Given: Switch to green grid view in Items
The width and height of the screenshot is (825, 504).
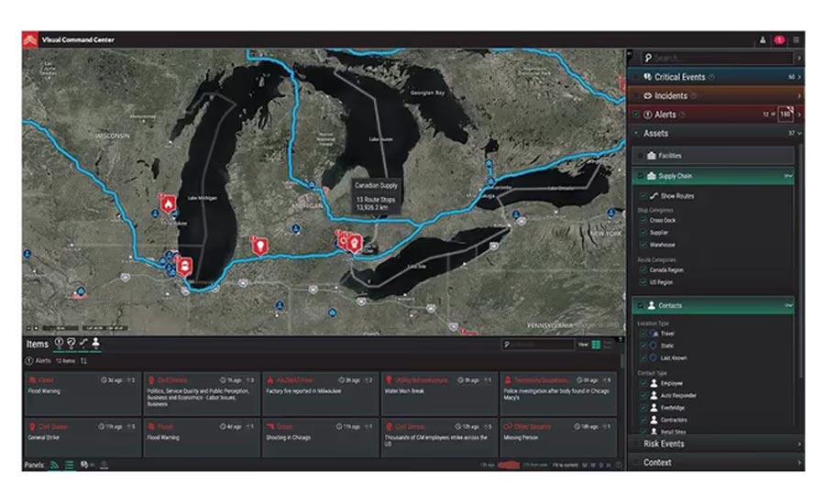Looking at the screenshot, I should [596, 345].
